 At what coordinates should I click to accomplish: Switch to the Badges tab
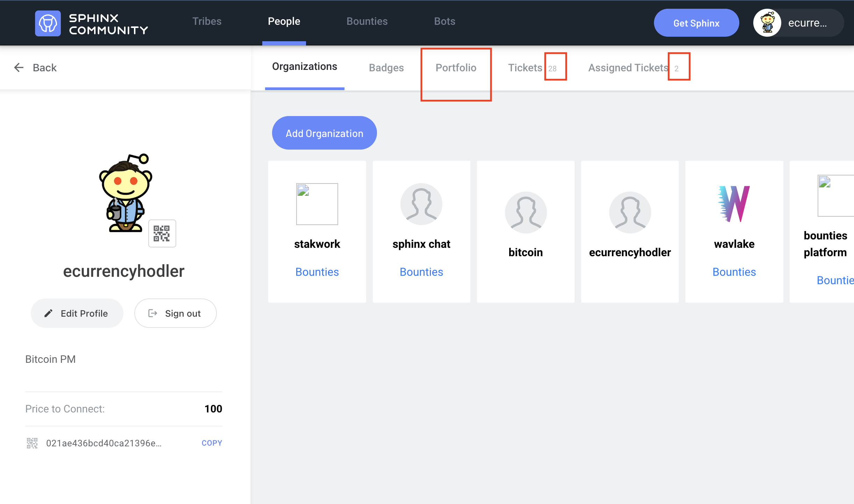click(x=386, y=67)
